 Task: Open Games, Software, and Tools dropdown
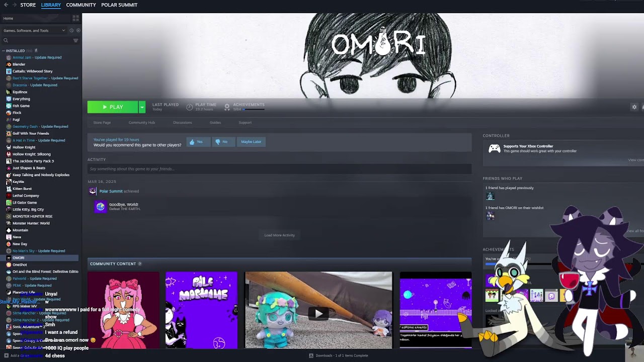pyautogui.click(x=34, y=30)
